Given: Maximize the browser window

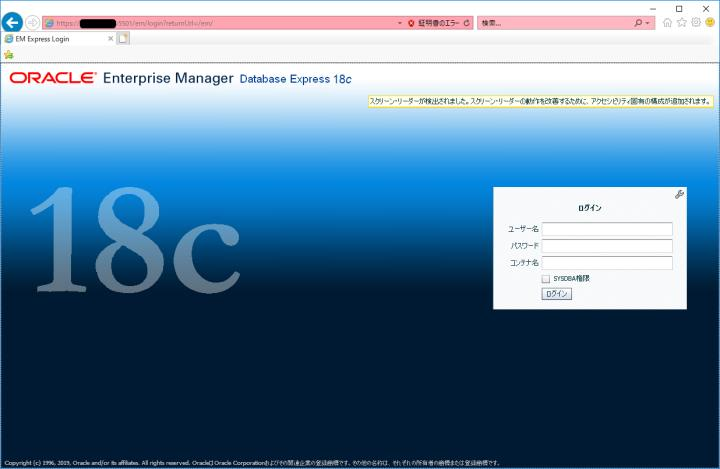Looking at the screenshot, I should [679, 9].
